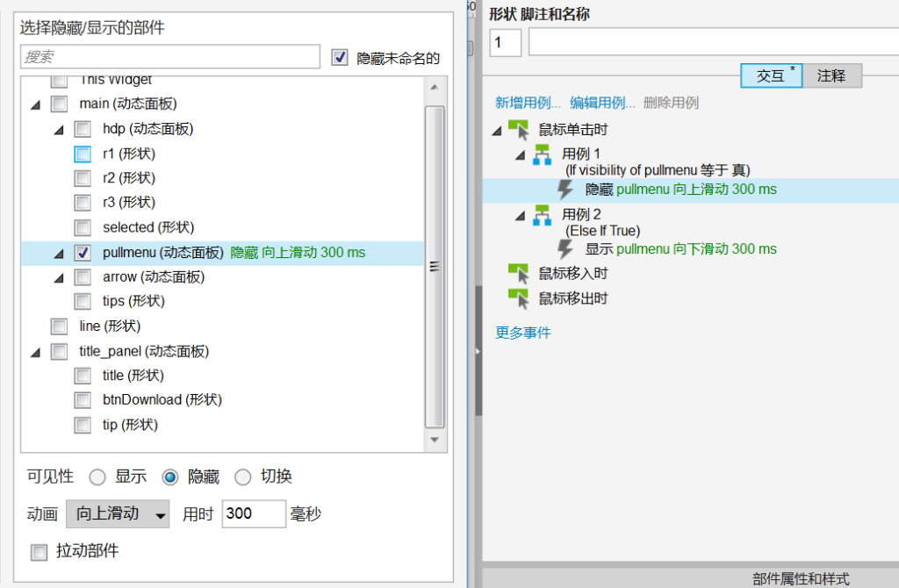Screen dimensions: 899x588
Task: Check the selected (形状) checkbox
Action: pyautogui.click(x=83, y=227)
